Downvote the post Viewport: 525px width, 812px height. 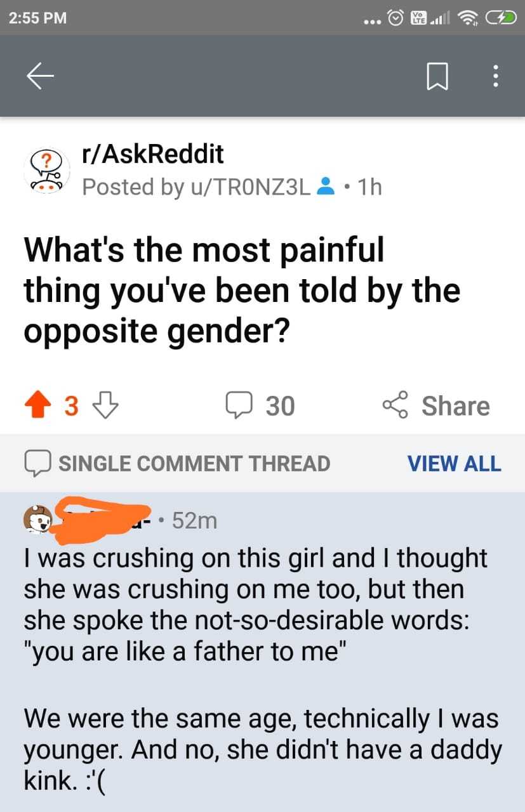105,405
